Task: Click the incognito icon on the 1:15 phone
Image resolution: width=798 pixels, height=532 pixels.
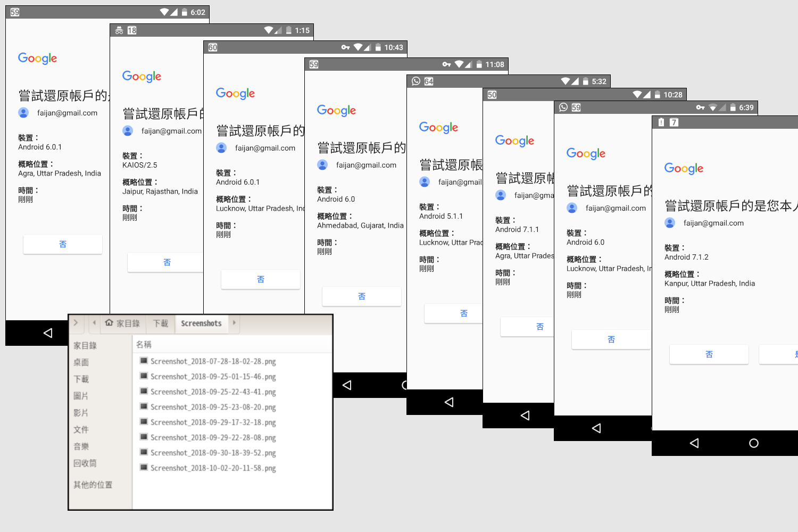Action: click(x=119, y=30)
